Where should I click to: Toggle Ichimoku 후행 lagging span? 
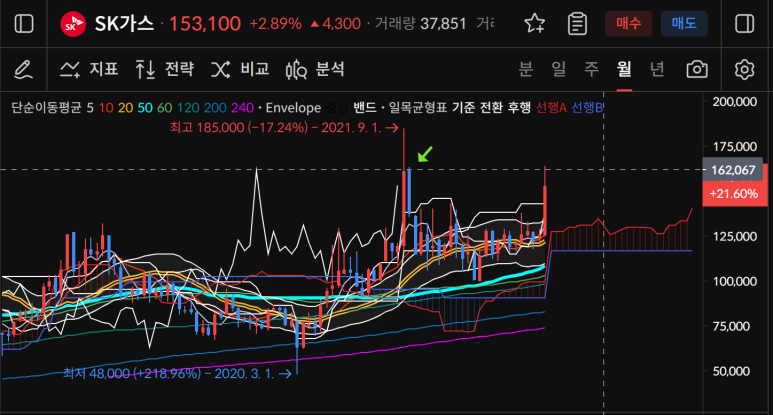pyautogui.click(x=519, y=107)
